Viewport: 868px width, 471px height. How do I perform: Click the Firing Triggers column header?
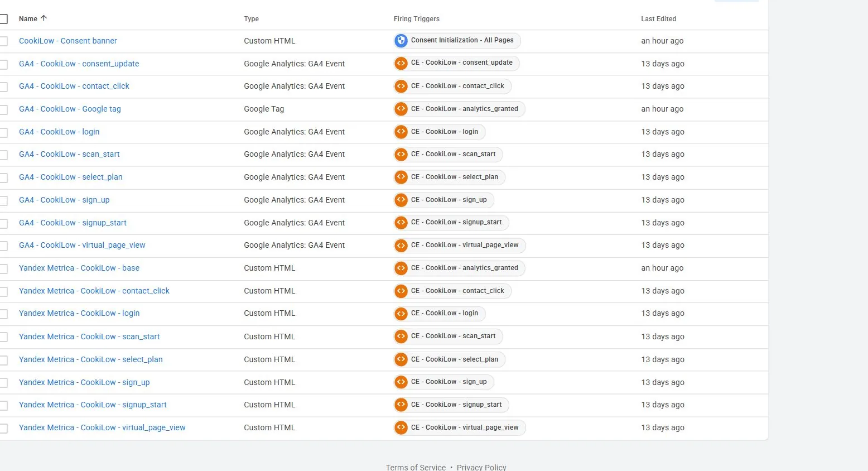click(x=417, y=19)
